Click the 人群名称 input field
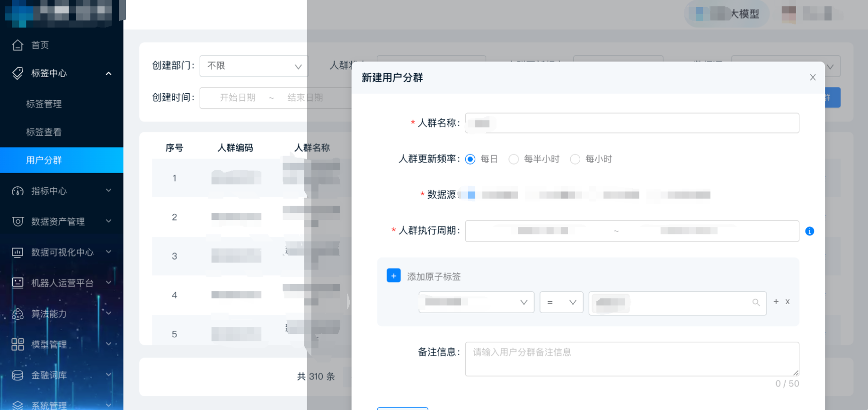Screen dimensions: 868x410 (x=632, y=123)
